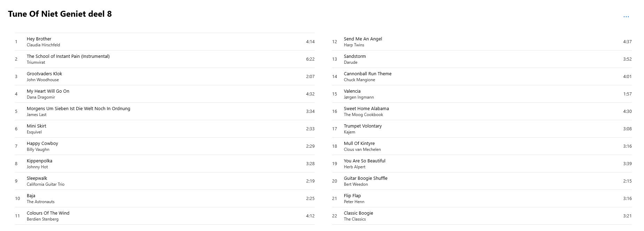Select Classic Boogie track
644x231 pixels.
[x=482, y=216]
